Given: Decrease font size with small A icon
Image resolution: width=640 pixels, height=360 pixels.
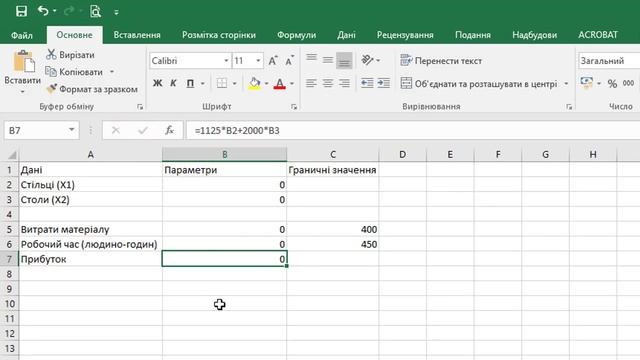Looking at the screenshot, I should (289, 61).
